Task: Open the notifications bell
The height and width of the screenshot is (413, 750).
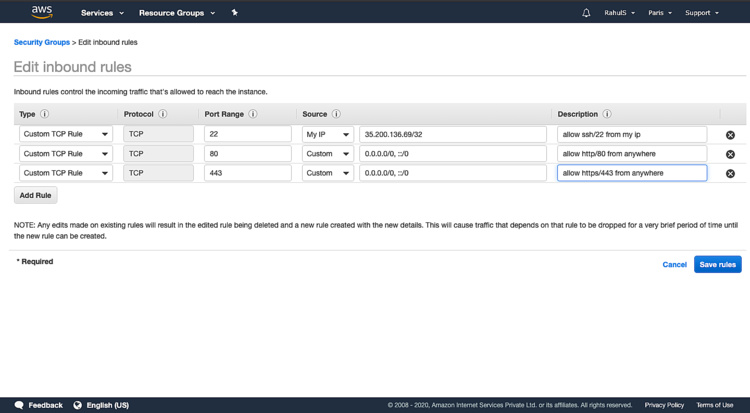Action: pyautogui.click(x=586, y=13)
